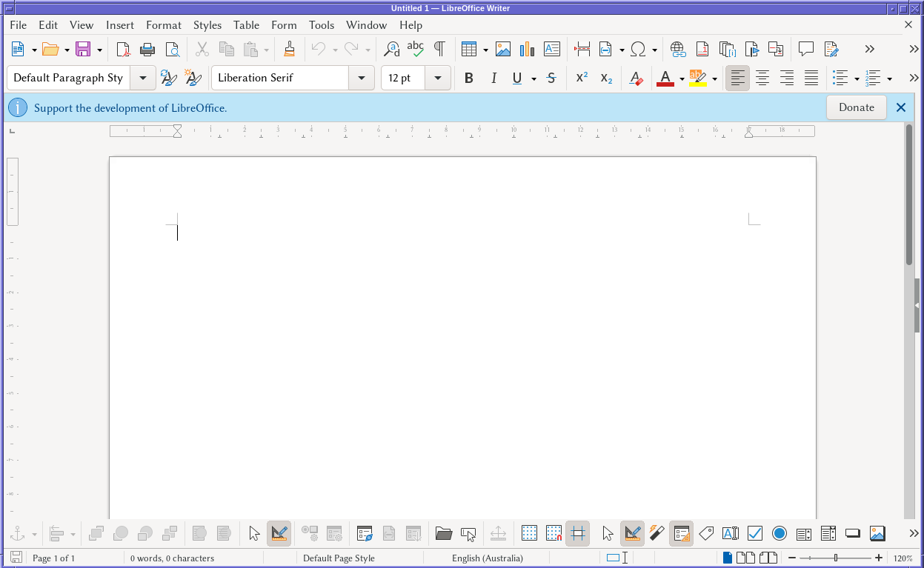
Task: Click the Donate button
Action: [x=856, y=107]
